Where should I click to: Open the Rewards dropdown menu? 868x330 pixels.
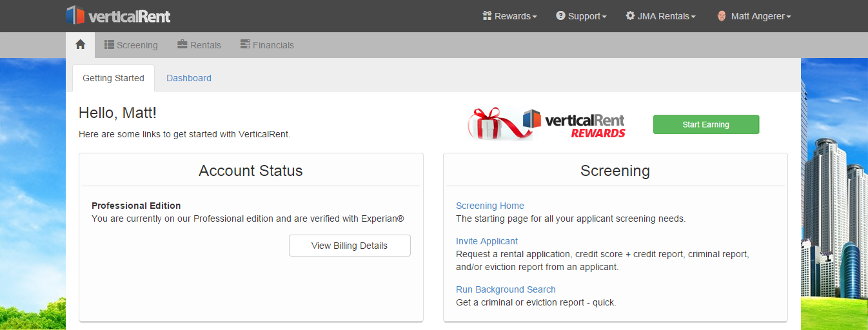(x=509, y=16)
